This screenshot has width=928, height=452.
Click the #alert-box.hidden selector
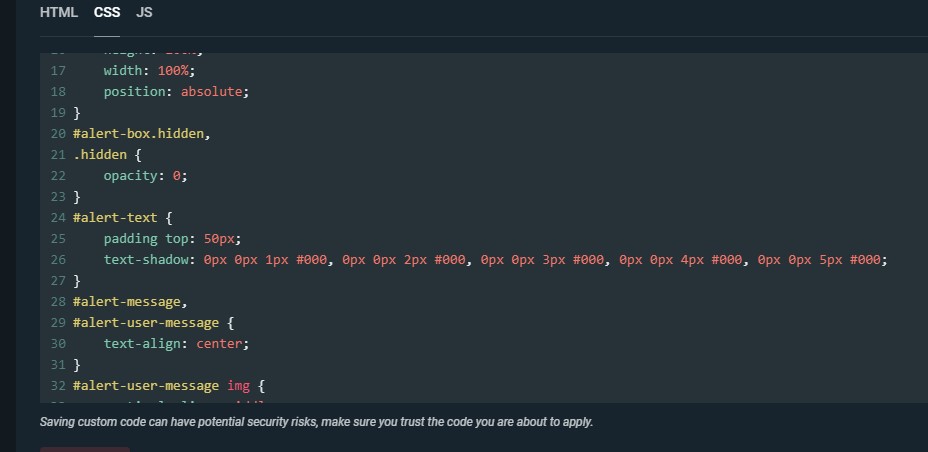141,133
